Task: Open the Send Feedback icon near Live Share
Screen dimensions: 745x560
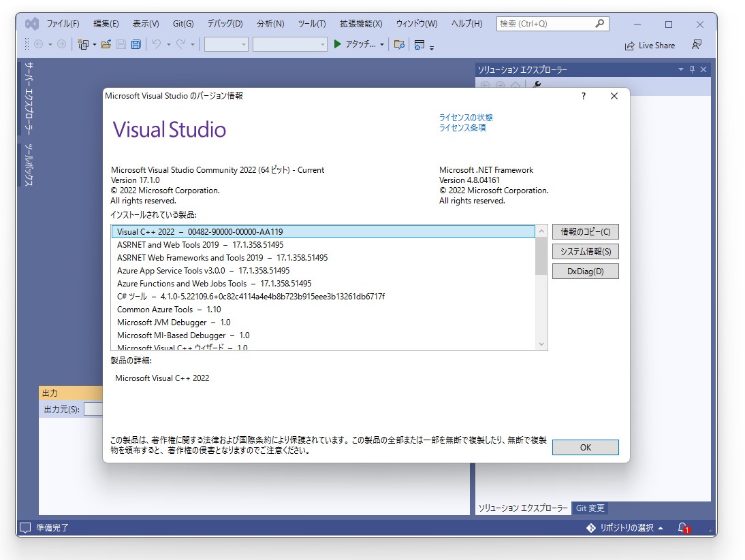Action: [x=697, y=44]
